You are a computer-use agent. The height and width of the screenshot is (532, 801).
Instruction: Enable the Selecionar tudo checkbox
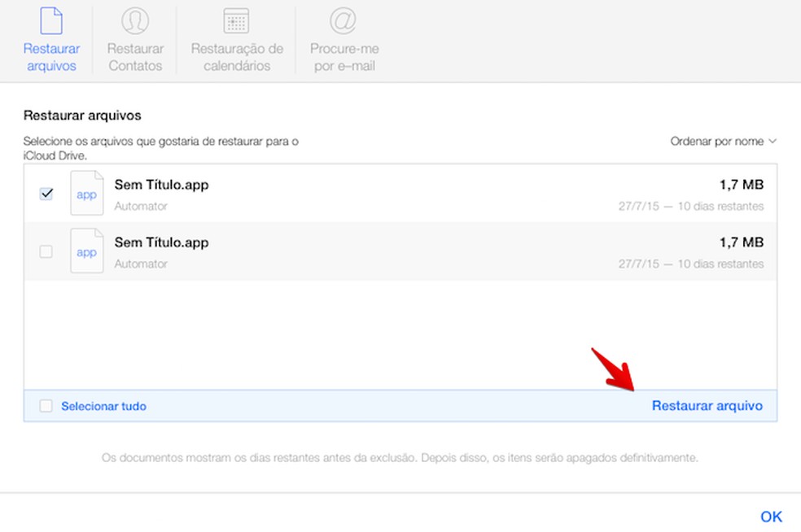pos(46,406)
